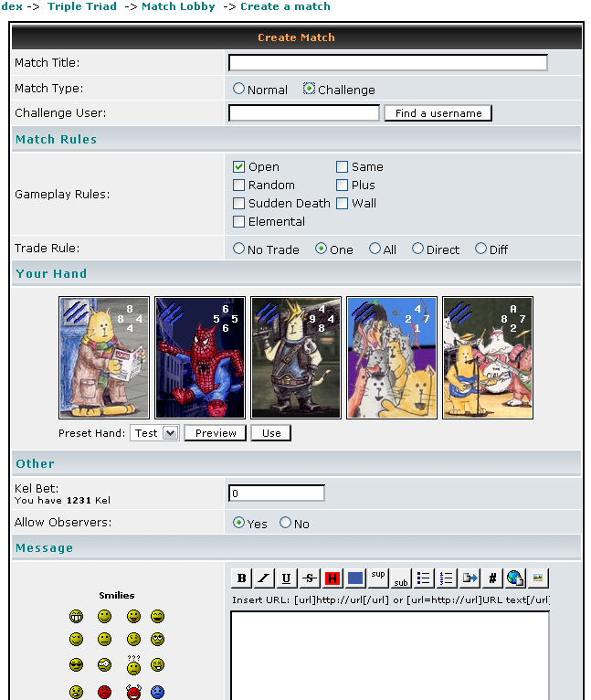Click Create a match breadcrumb link
Viewport: 591px width, 700px height.
point(285,6)
